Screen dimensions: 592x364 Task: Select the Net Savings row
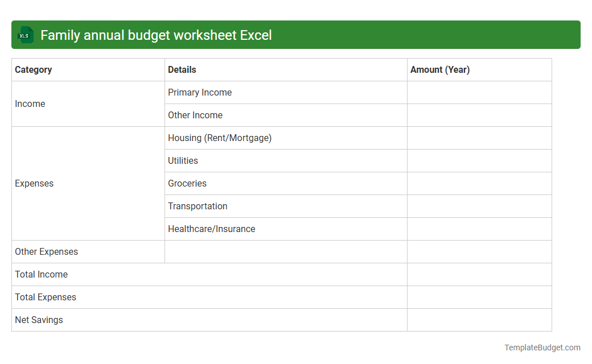coord(39,320)
